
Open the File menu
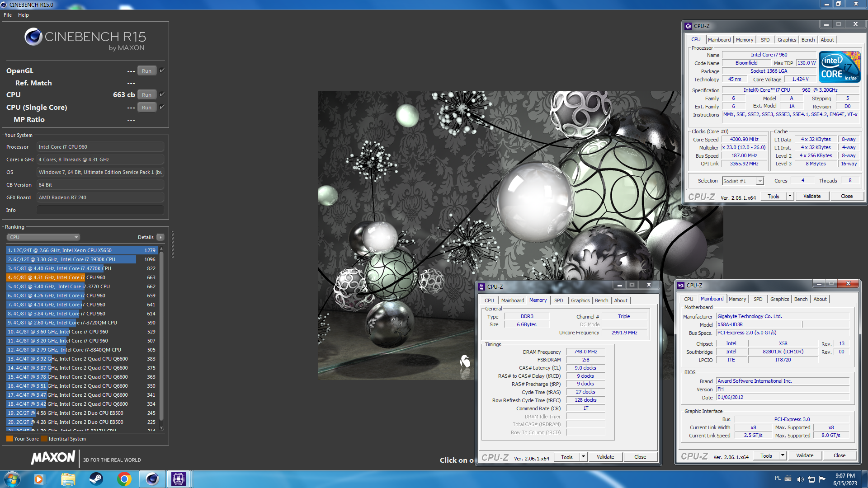pyautogui.click(x=8, y=15)
